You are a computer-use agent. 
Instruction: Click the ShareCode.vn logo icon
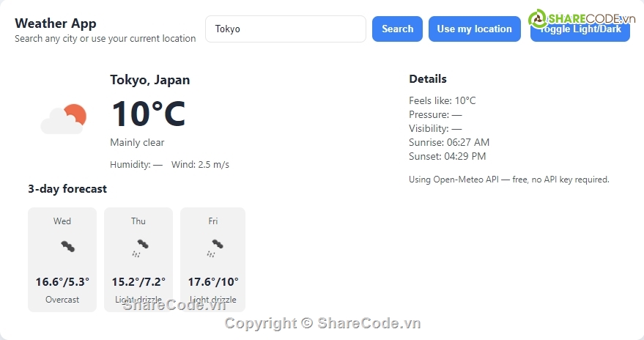pos(538,18)
